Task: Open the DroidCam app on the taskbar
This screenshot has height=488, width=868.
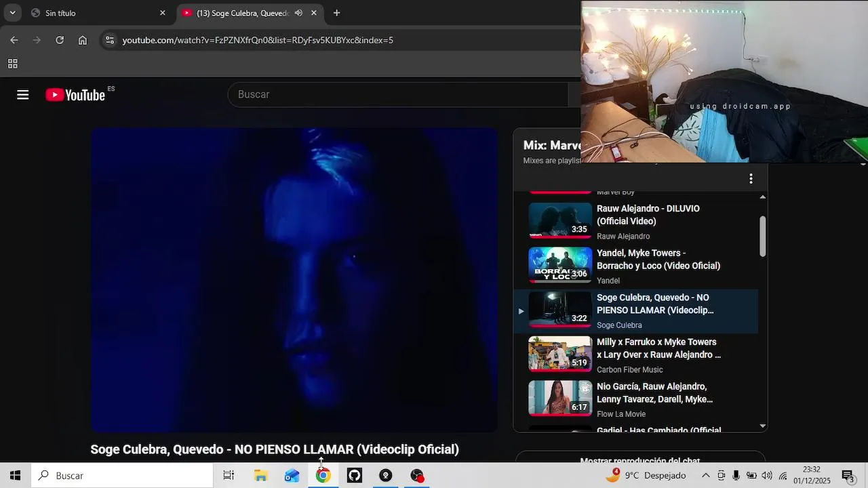Action: 386,476
